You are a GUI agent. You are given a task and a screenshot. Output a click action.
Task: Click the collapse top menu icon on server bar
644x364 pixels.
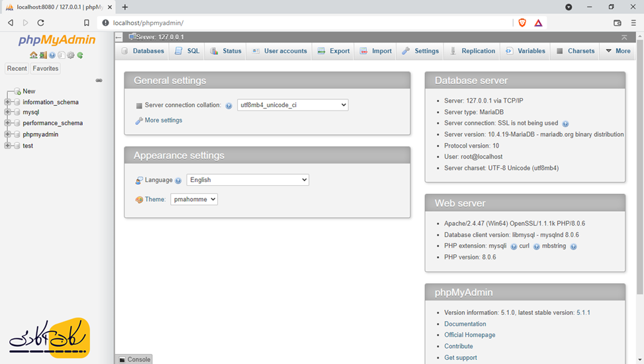(624, 37)
